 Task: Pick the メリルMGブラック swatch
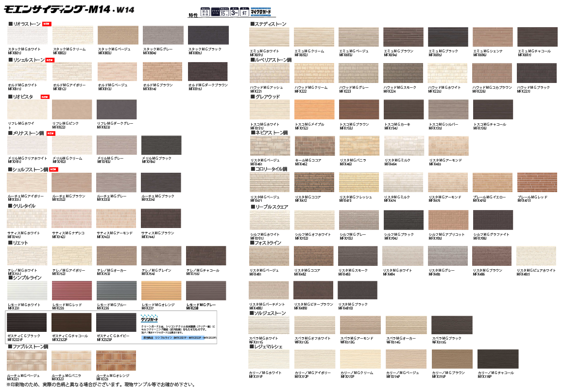pos(161,145)
